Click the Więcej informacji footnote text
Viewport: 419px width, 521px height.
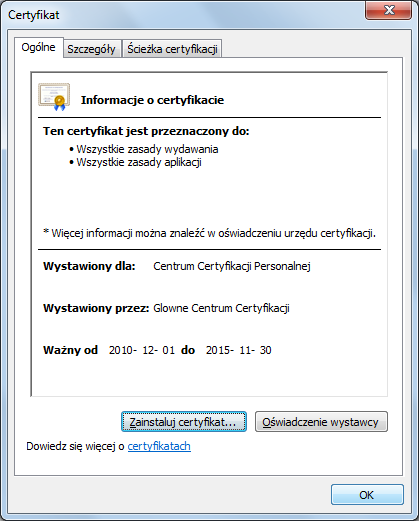tap(210, 233)
